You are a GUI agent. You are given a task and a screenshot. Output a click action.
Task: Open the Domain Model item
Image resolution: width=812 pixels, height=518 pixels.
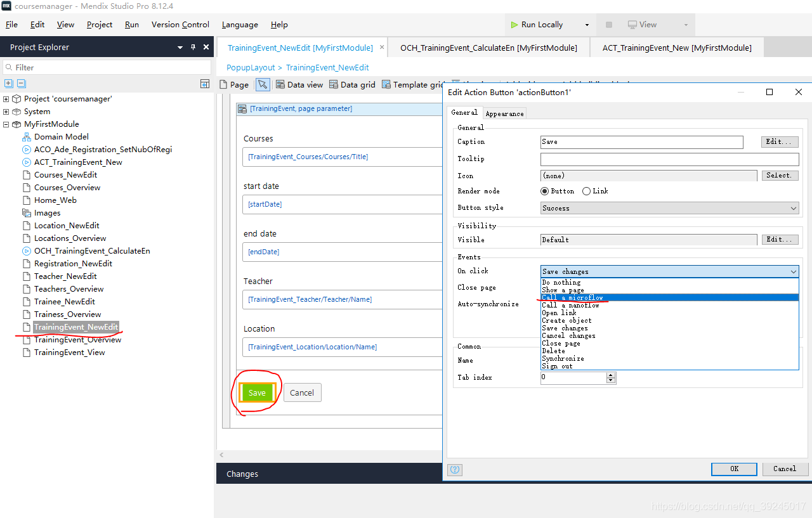(x=61, y=136)
